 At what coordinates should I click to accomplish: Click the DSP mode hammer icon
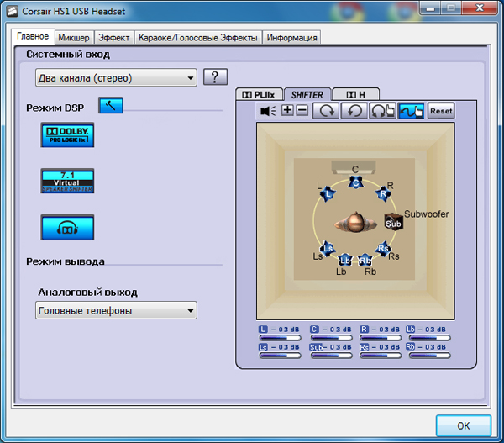111,105
